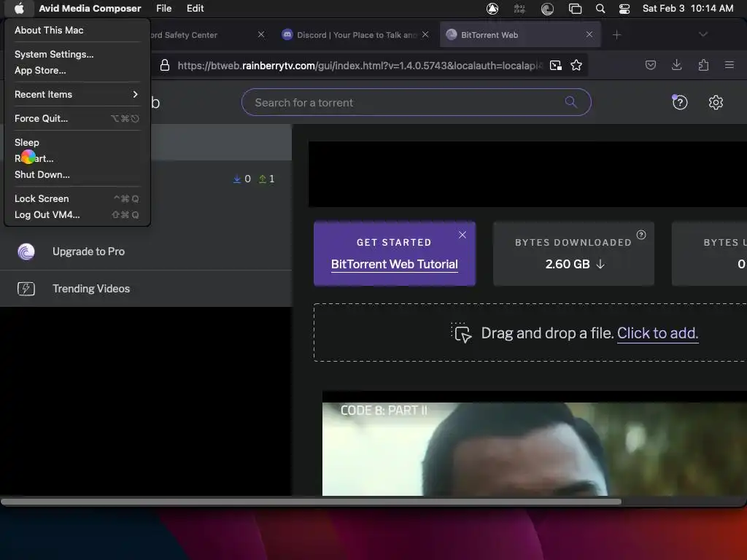Choose Lock Screen in Apple menu
Image resolution: width=747 pixels, height=560 pixels.
point(77,198)
